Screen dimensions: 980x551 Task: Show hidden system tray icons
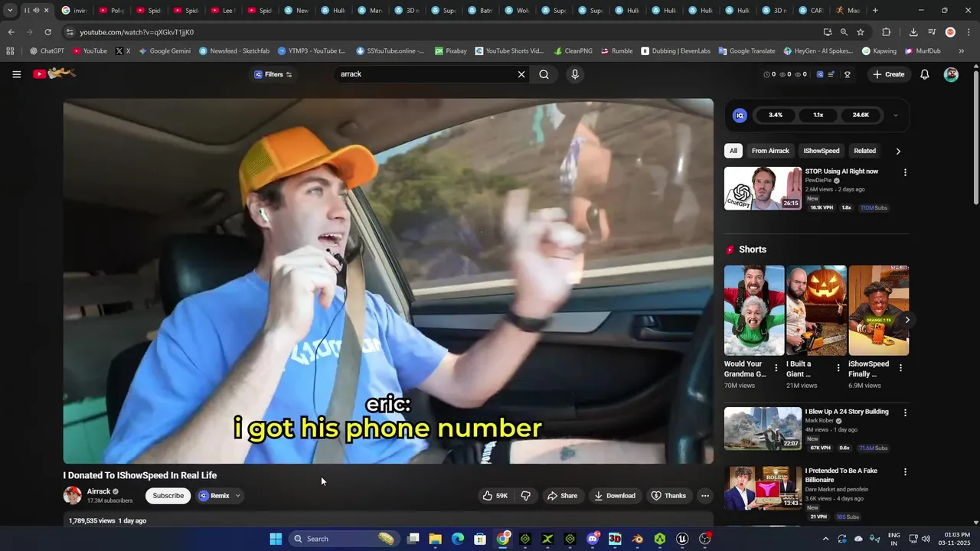(x=825, y=539)
